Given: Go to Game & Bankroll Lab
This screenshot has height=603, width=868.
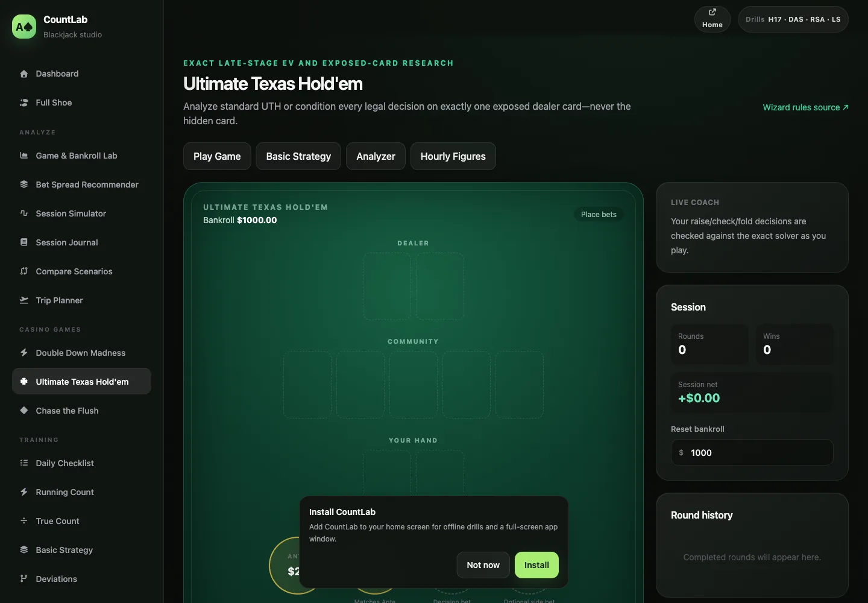Looking at the screenshot, I should [x=81, y=156].
